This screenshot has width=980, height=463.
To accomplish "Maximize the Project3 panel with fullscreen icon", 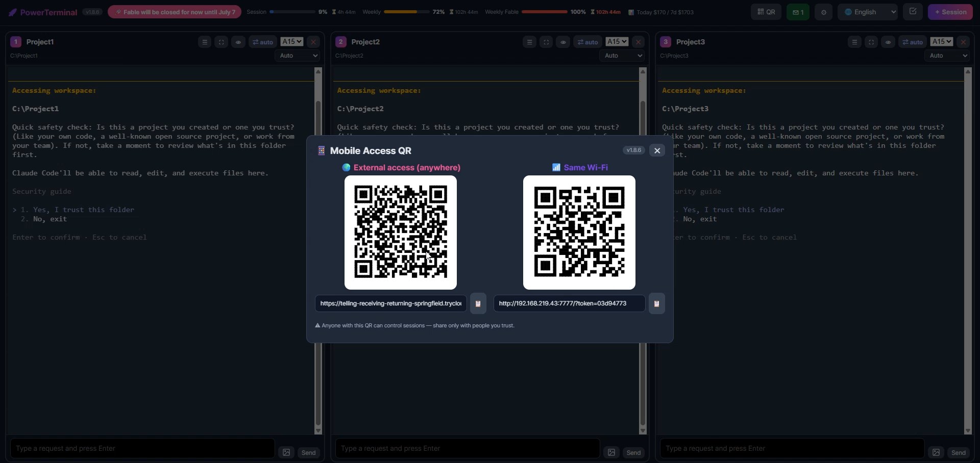I will [x=872, y=42].
